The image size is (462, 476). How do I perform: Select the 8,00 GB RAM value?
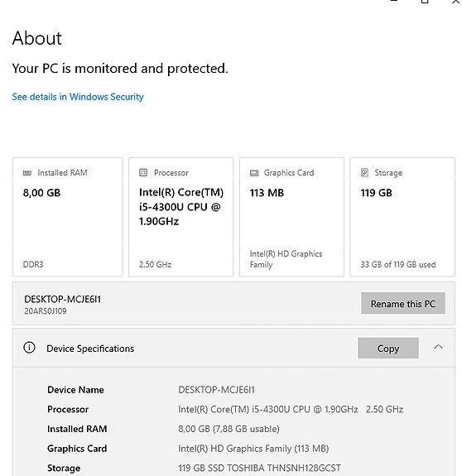pos(42,193)
